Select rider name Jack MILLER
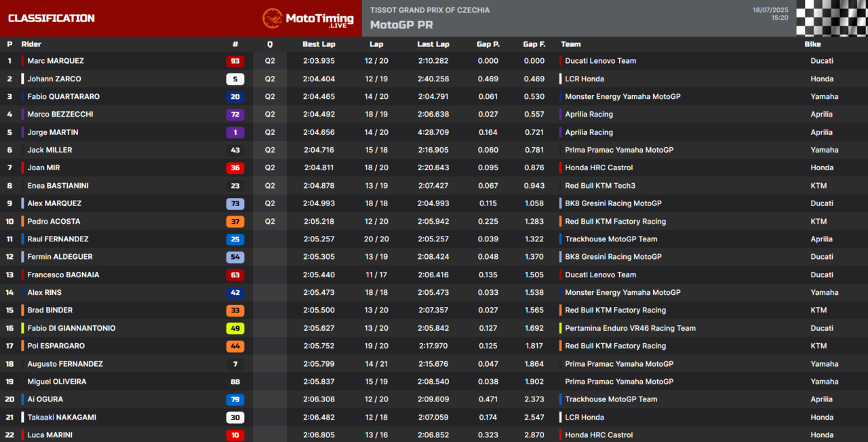The height and width of the screenshot is (442, 868). pos(50,150)
